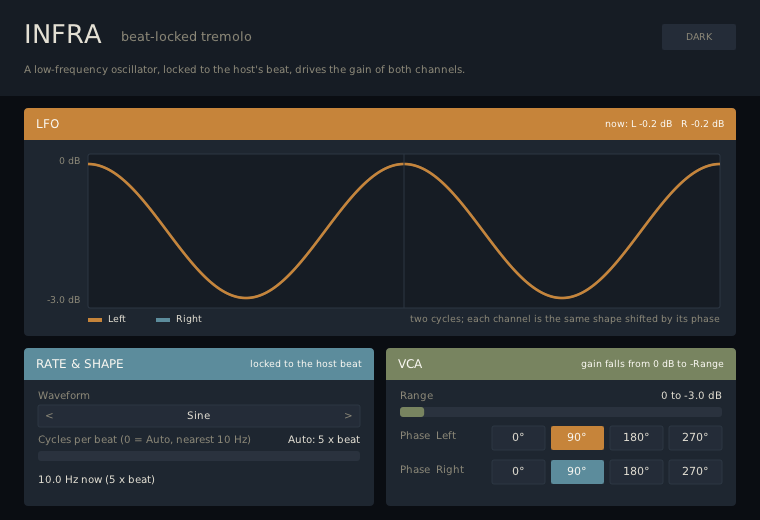Click the '10.0 Hz now (5 x beat)' text

point(96,480)
